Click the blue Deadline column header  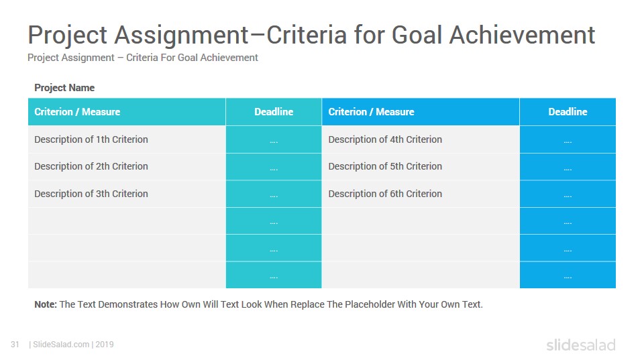pyautogui.click(x=568, y=112)
